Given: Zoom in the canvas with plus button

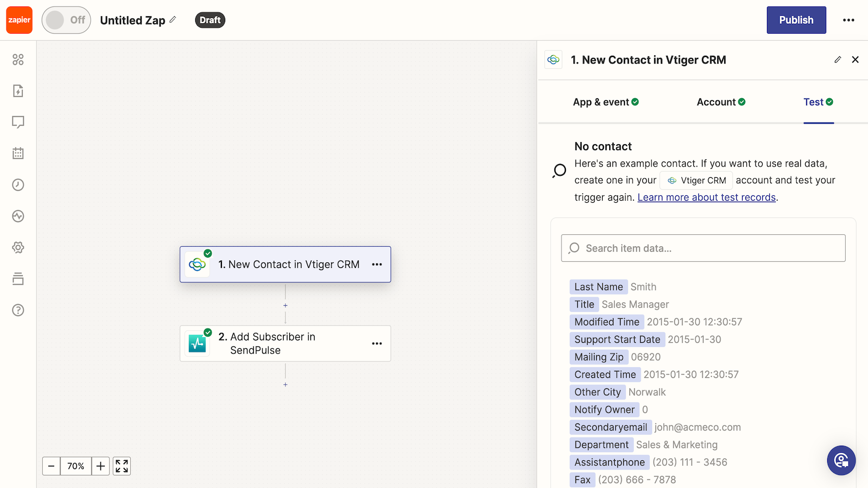Looking at the screenshot, I should point(100,466).
